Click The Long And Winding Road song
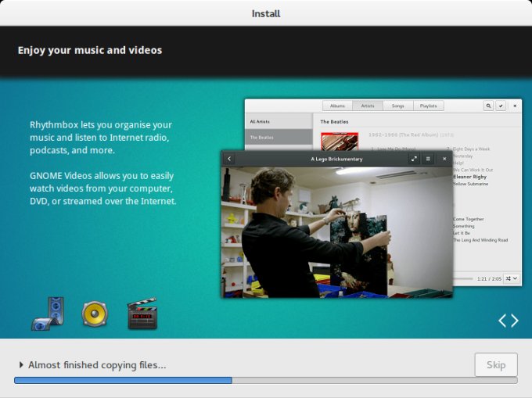 point(480,240)
